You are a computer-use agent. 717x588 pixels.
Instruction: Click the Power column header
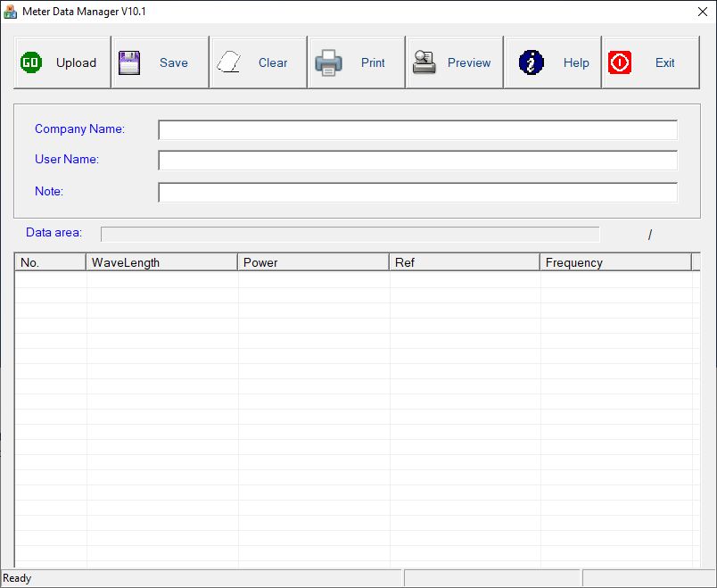pyautogui.click(x=313, y=262)
